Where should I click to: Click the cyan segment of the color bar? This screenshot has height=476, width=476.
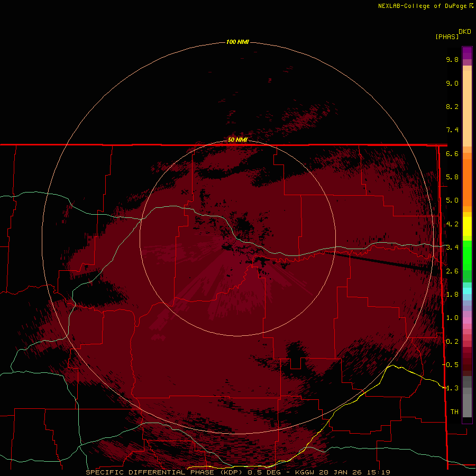pos(467,290)
